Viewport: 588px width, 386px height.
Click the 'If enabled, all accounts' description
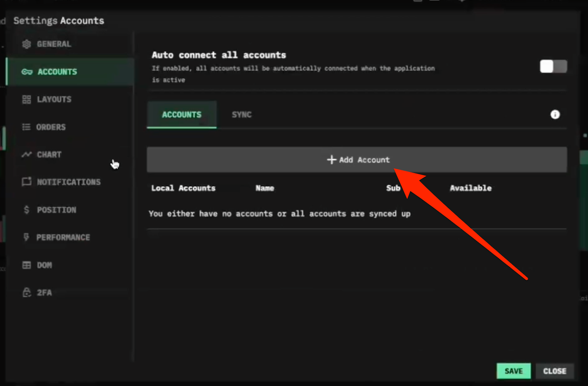(293, 74)
